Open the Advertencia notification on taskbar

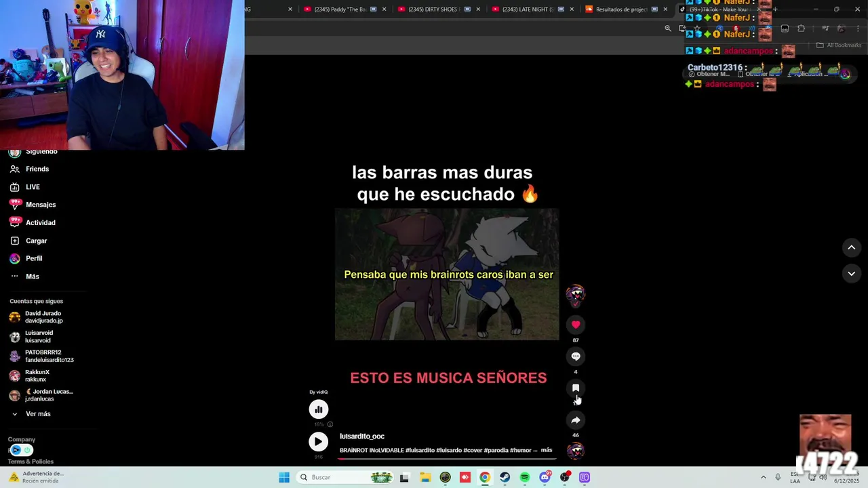pyautogui.click(x=38, y=477)
